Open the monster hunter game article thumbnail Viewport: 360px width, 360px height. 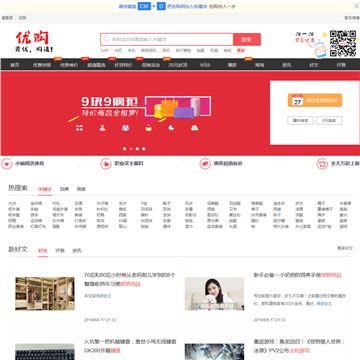pos(214,352)
